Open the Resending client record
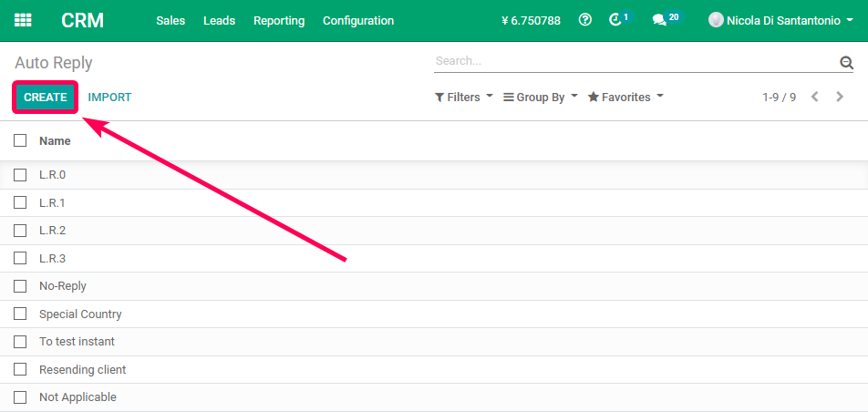The image size is (868, 412). tap(82, 369)
